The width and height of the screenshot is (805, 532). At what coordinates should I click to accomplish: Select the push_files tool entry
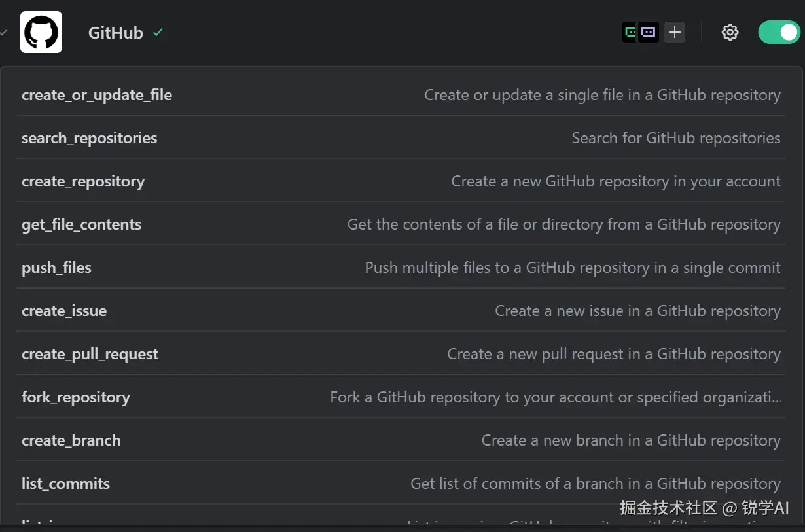(x=56, y=268)
